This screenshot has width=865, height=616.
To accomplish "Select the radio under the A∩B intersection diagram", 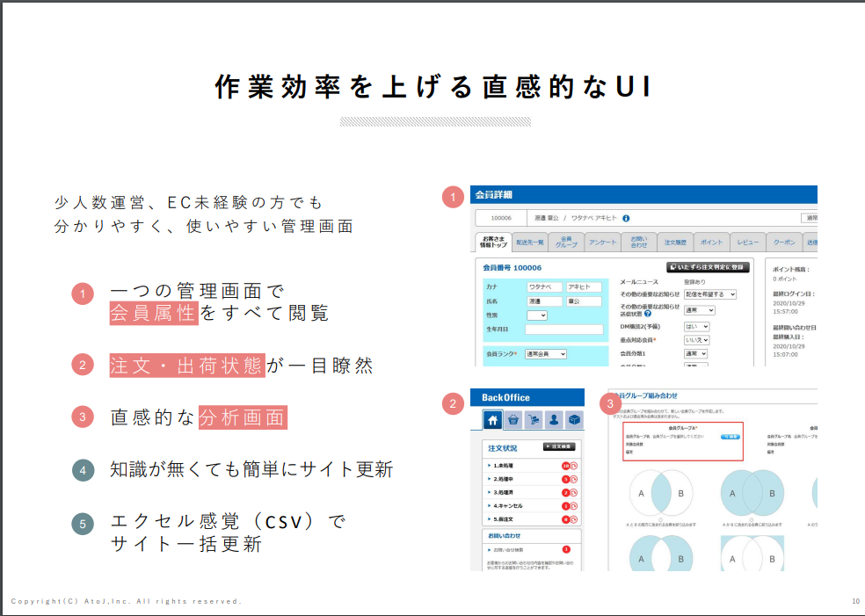I will click(x=660, y=519).
